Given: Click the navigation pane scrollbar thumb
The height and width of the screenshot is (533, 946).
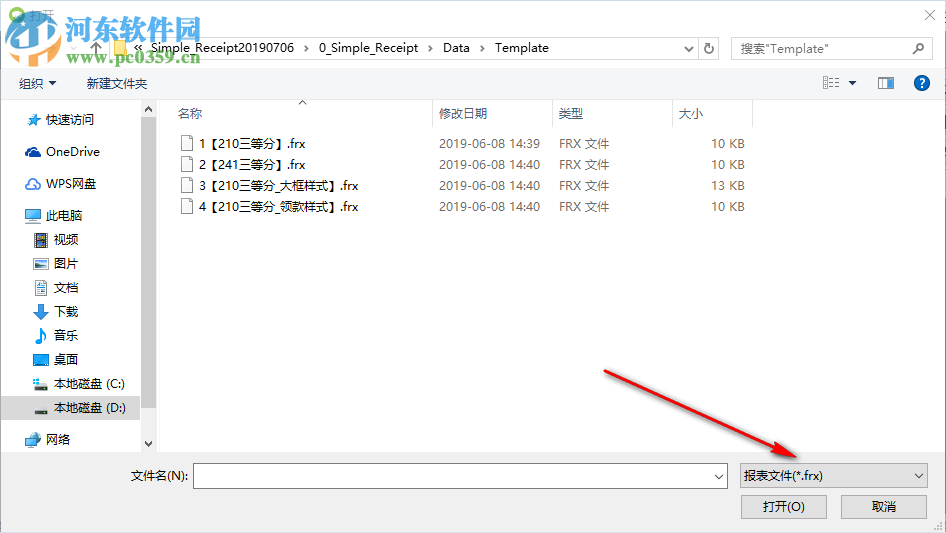Looking at the screenshot, I should pos(148,263).
